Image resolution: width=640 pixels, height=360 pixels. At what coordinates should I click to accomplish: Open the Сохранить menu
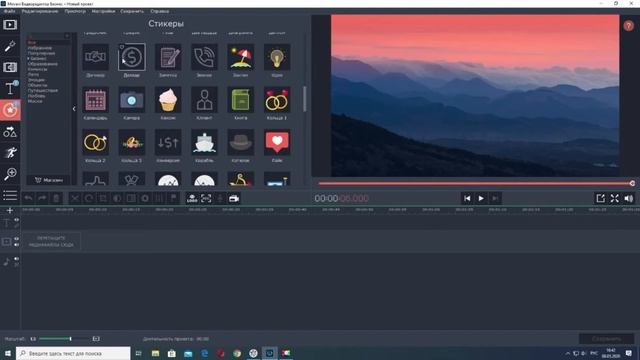pyautogui.click(x=132, y=11)
